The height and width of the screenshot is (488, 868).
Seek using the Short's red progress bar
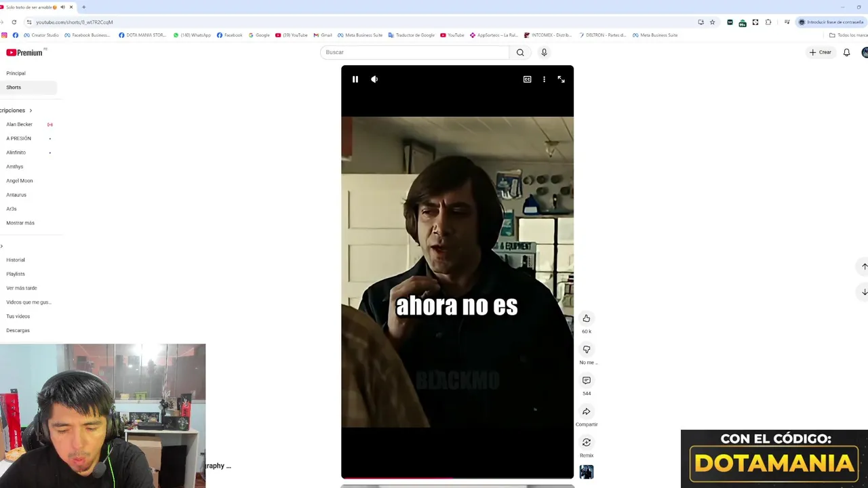[x=457, y=478]
